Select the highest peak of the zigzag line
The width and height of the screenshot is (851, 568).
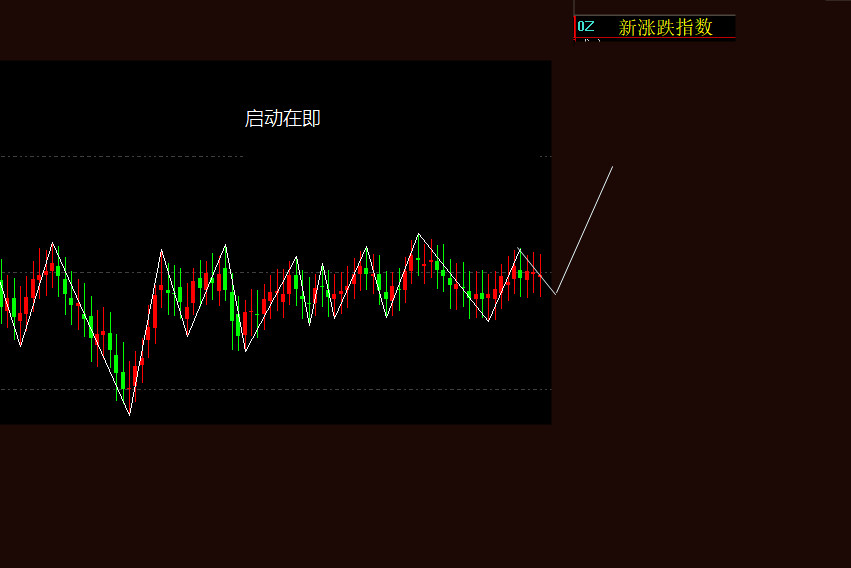pos(418,233)
